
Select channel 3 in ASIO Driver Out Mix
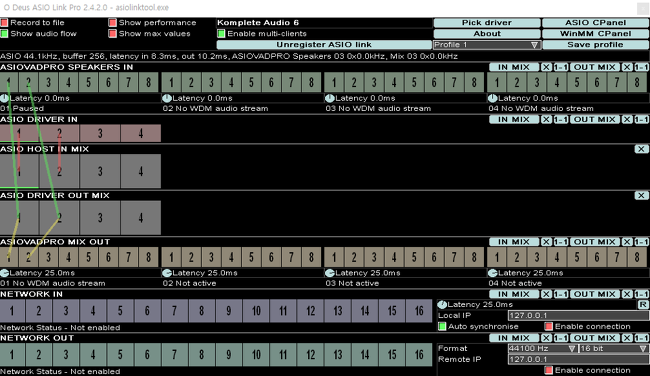tap(100, 218)
